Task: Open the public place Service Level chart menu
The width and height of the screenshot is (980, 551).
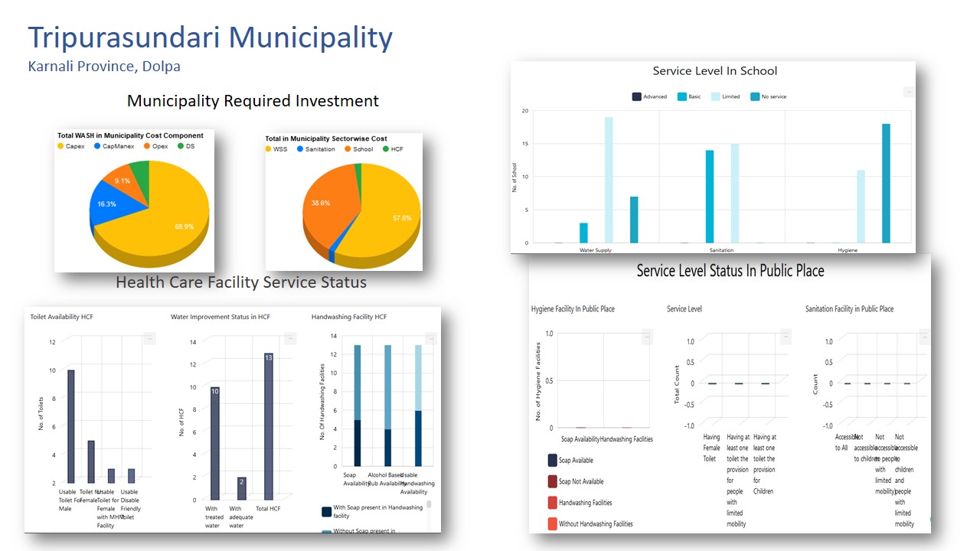Action: [786, 336]
